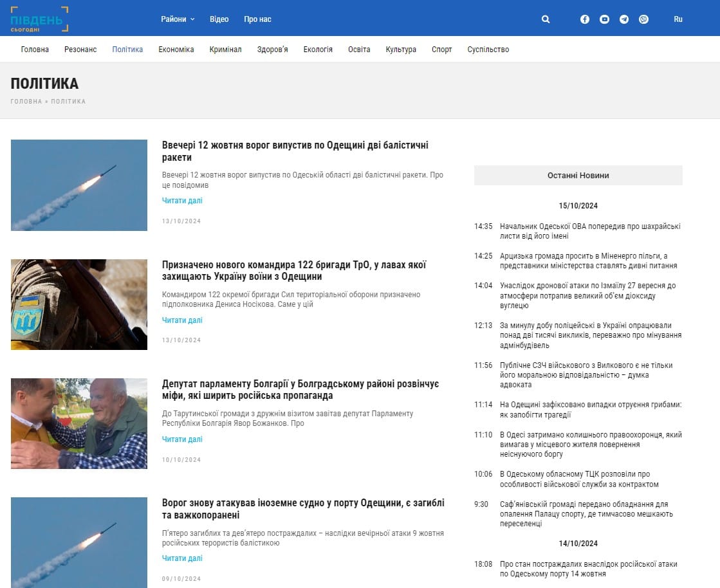This screenshot has width=720, height=588.
Task: Open the search magnifier icon
Action: coord(546,19)
